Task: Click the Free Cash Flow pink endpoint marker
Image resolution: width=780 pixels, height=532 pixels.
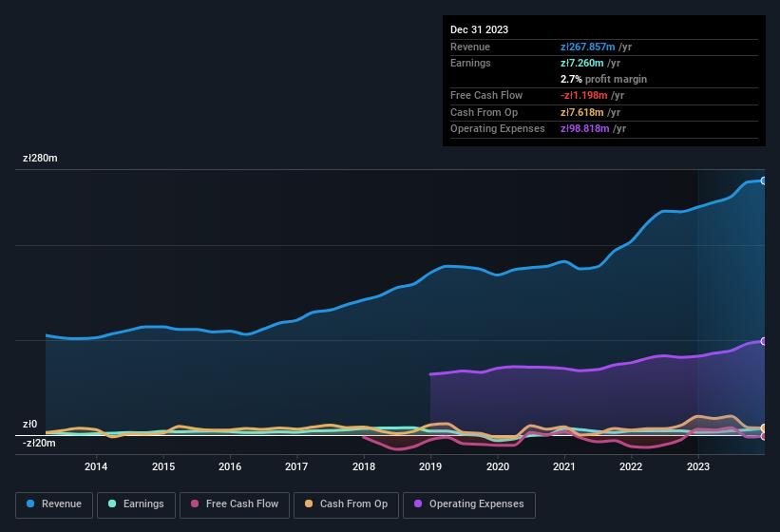Action: pos(764,436)
